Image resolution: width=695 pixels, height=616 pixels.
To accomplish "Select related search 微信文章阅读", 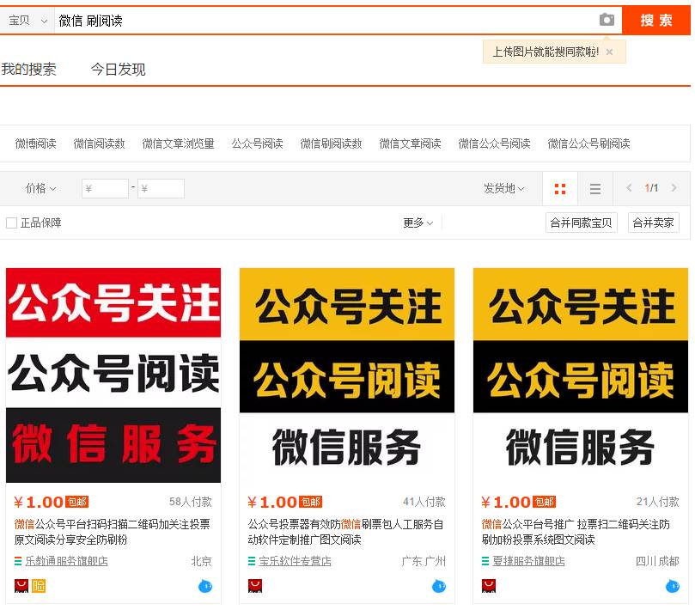I will pos(410,143).
